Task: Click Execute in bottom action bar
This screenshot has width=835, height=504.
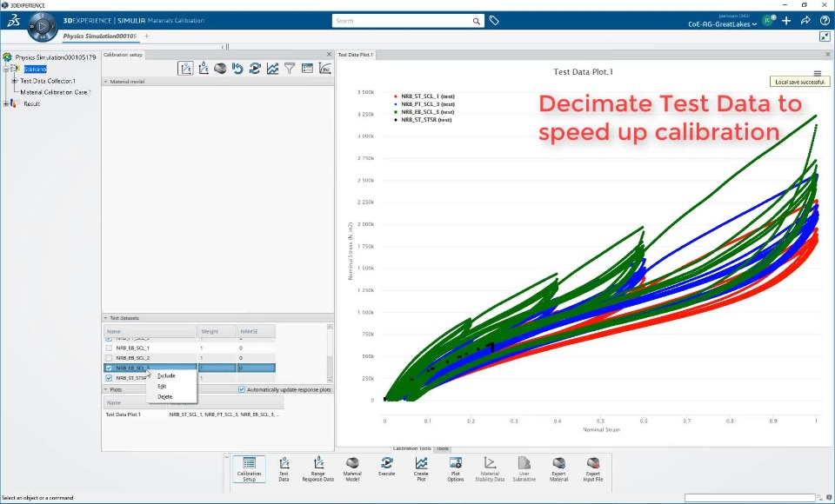Action: coord(386,467)
